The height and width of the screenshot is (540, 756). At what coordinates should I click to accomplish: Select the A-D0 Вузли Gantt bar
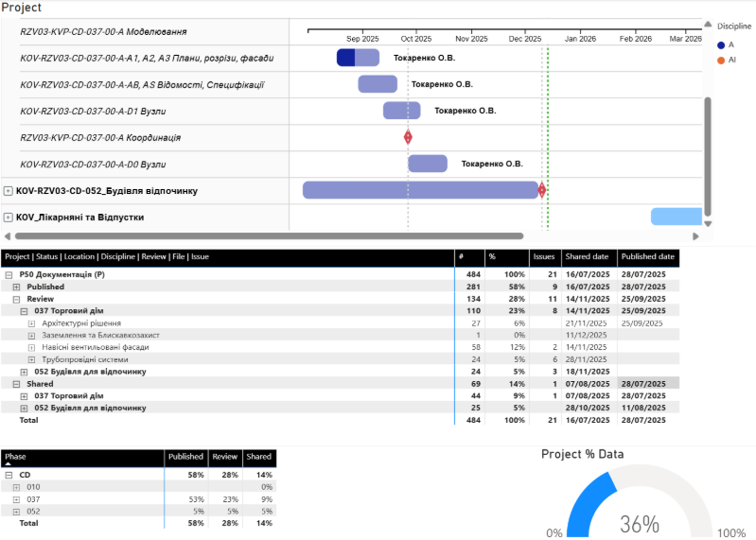pos(428,164)
